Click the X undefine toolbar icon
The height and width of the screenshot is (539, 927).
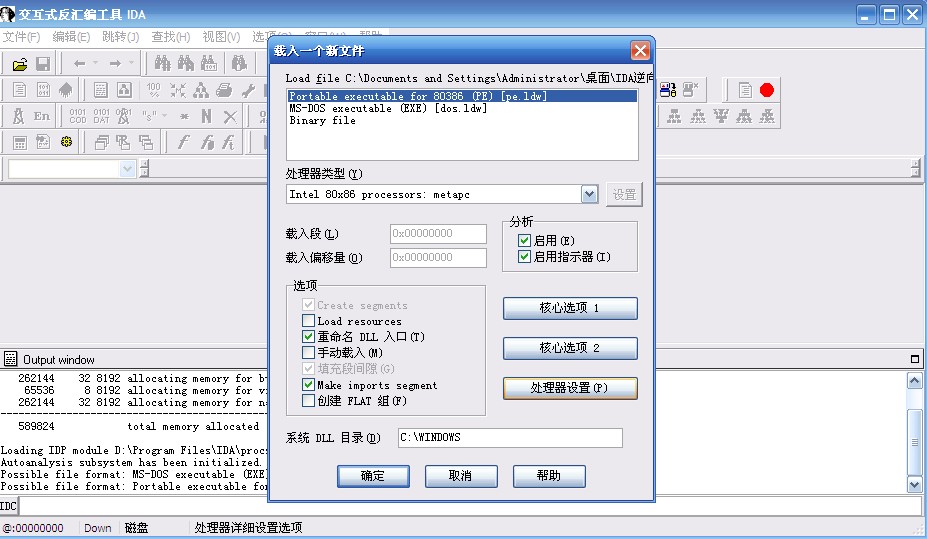pyautogui.click(x=230, y=116)
